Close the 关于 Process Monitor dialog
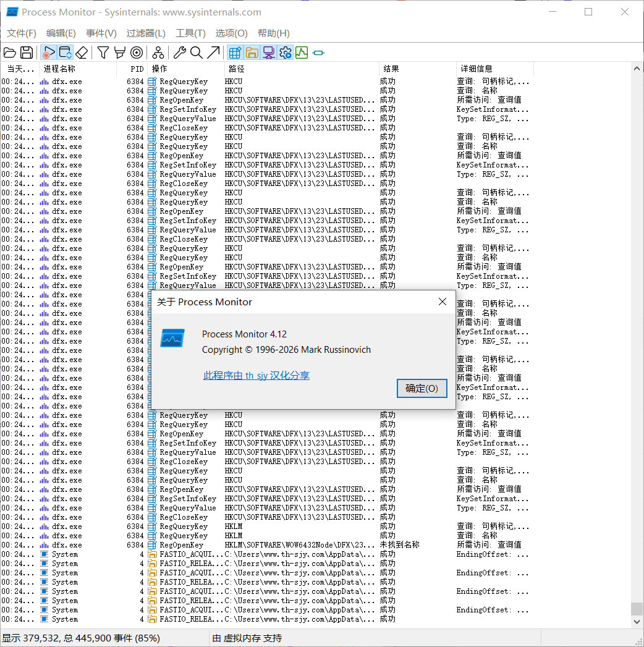 click(x=443, y=302)
